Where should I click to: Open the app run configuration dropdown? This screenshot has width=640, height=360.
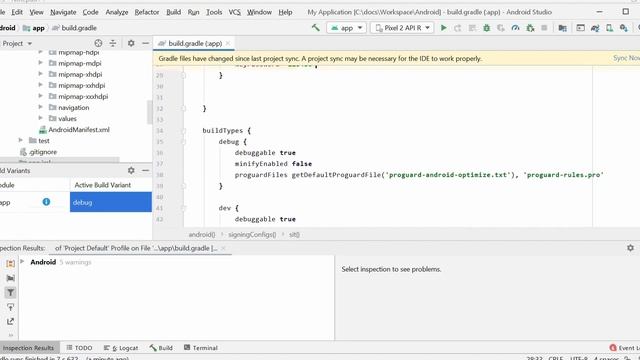(x=346, y=28)
